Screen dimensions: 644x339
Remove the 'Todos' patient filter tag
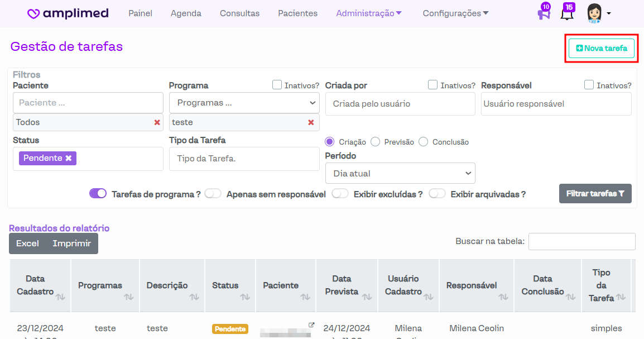point(157,122)
